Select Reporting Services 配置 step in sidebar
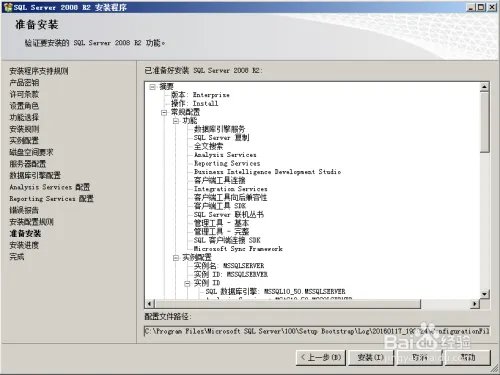The width and height of the screenshot is (500, 375). pyautogui.click(x=51, y=199)
